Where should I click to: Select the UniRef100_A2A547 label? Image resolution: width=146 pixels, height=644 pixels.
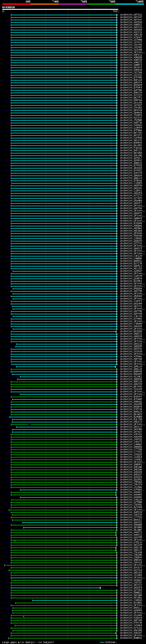[x=131, y=271]
